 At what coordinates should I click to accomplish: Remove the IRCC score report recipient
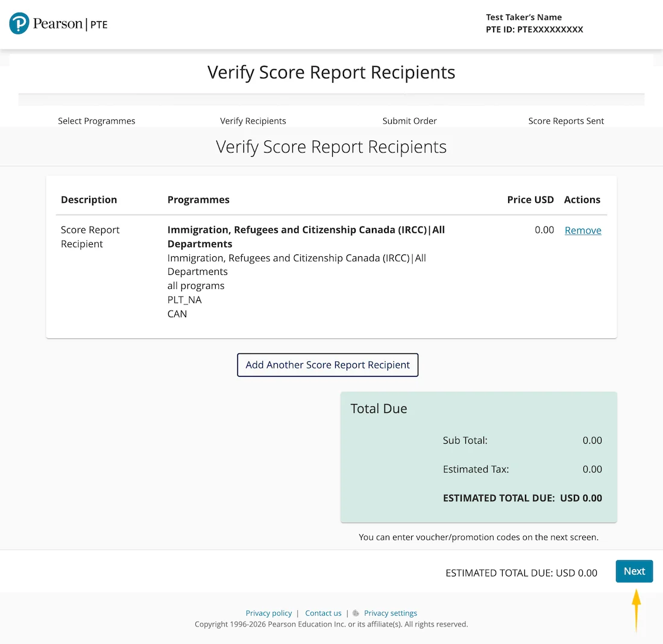(x=583, y=230)
